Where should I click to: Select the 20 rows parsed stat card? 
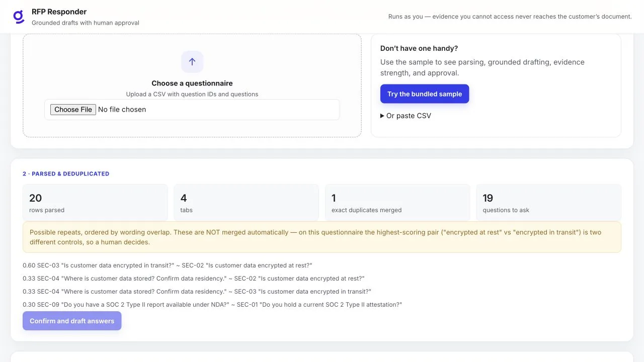(x=95, y=202)
